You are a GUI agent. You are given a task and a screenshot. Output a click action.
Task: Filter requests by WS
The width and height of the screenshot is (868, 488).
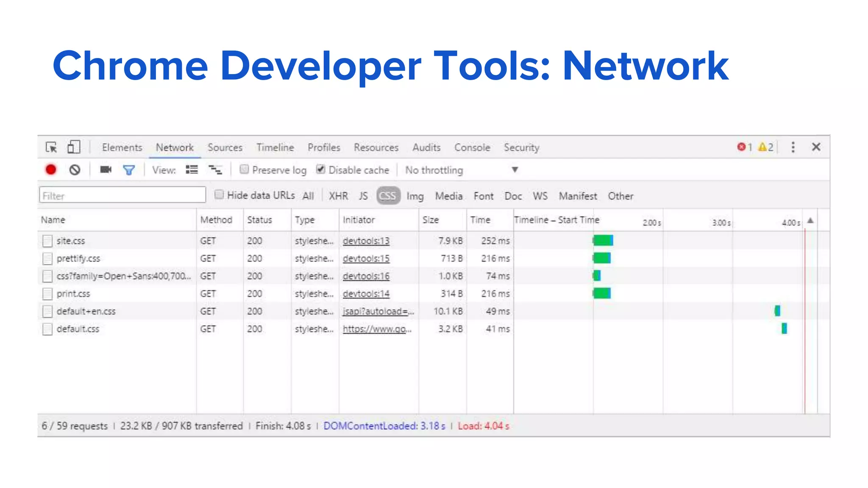540,196
